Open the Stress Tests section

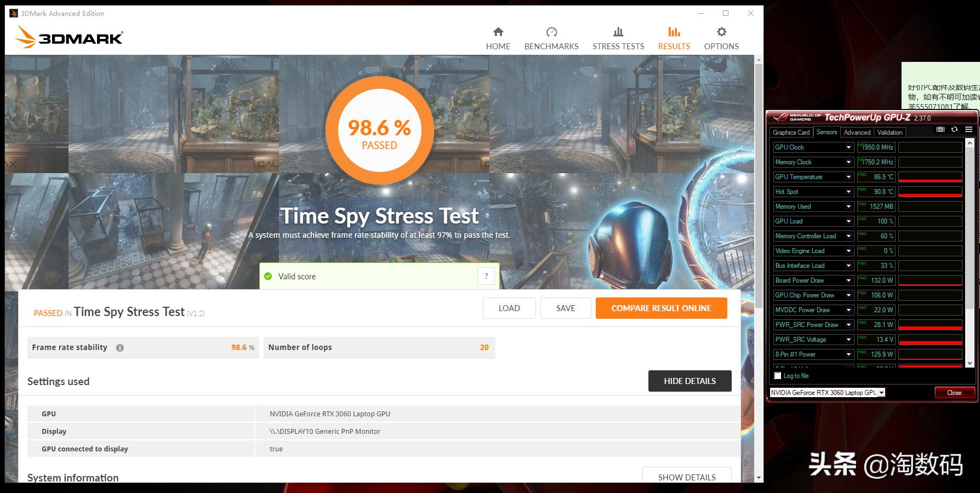(618, 38)
